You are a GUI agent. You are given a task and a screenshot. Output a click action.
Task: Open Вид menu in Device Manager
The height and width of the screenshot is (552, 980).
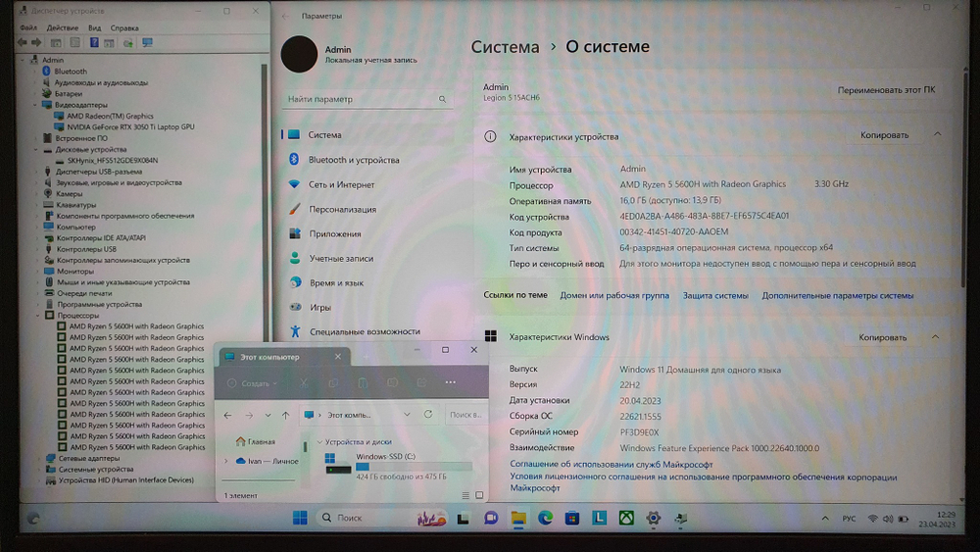(94, 28)
